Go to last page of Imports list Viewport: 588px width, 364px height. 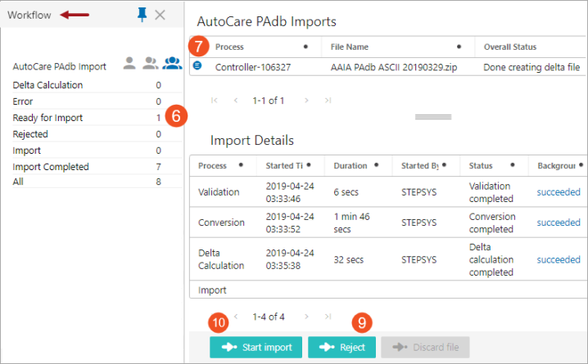tap(328, 101)
